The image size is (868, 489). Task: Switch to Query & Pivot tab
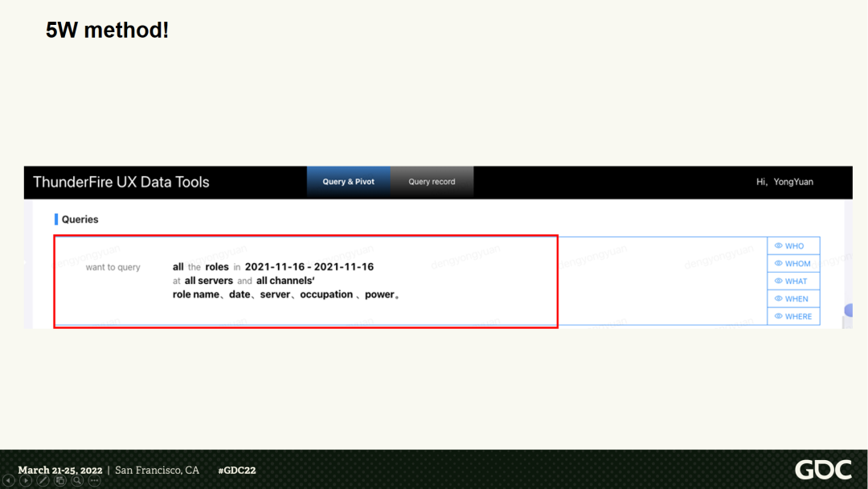click(x=348, y=182)
